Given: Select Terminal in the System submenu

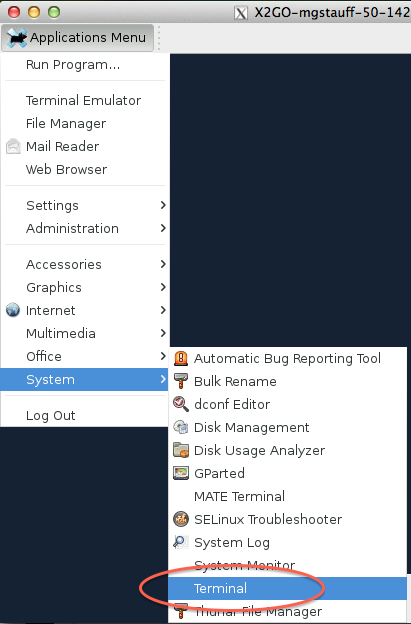Looking at the screenshot, I should click(x=288, y=588).
